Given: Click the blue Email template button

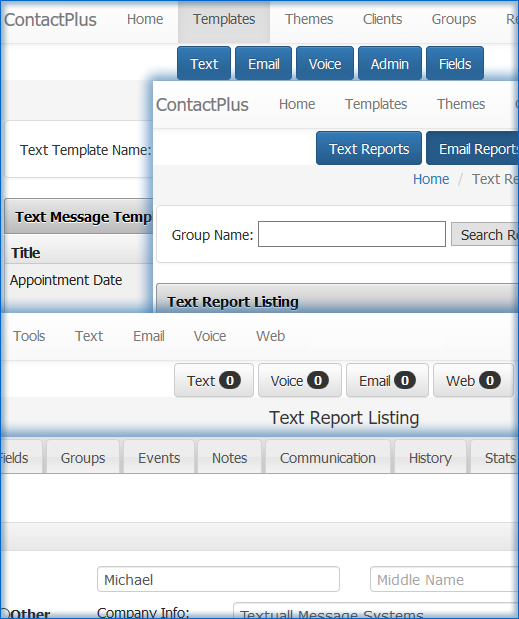Looking at the screenshot, I should point(264,63).
